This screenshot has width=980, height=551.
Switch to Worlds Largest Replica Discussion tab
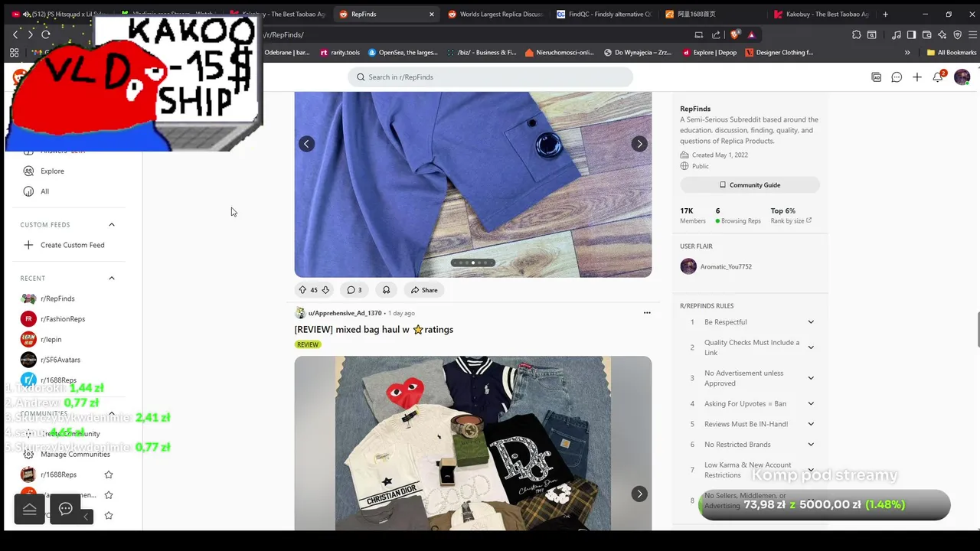click(x=494, y=14)
